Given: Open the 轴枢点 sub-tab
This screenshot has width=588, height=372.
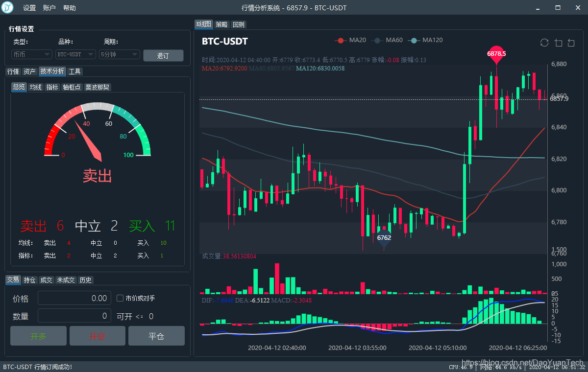Looking at the screenshot, I should click(x=72, y=87).
